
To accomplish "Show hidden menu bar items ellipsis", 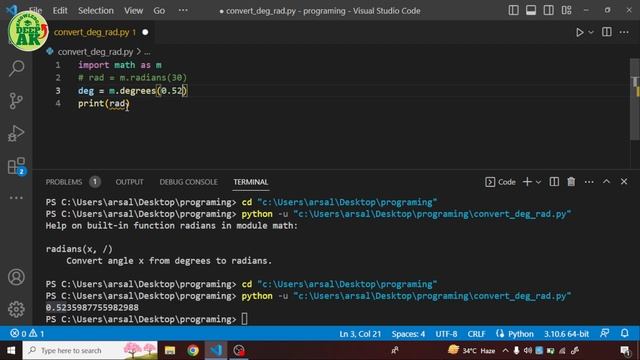I will click(183, 11).
